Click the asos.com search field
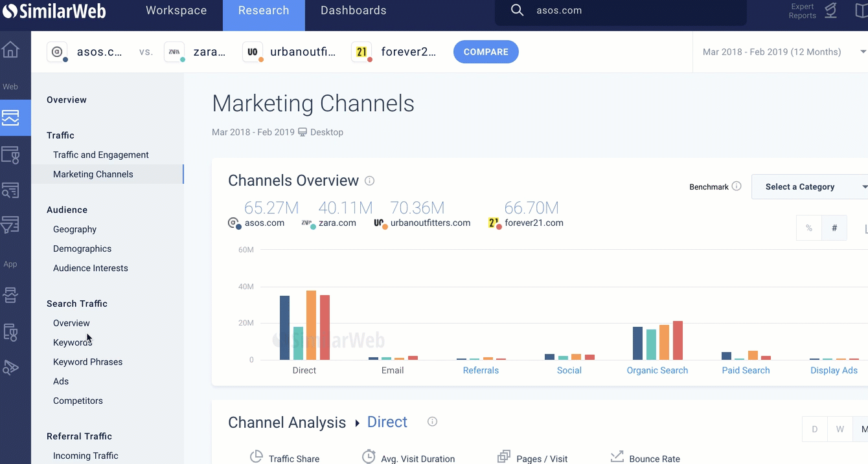Image resolution: width=868 pixels, height=464 pixels. [621, 11]
